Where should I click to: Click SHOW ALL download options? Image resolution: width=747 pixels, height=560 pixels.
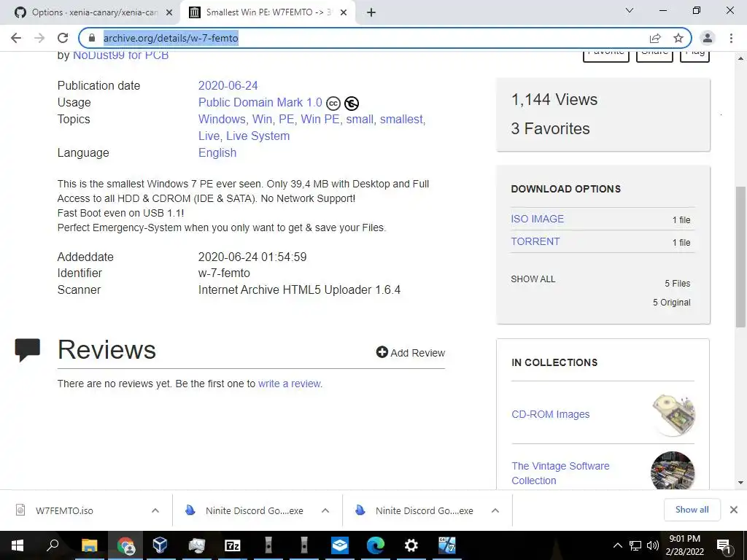[533, 279]
